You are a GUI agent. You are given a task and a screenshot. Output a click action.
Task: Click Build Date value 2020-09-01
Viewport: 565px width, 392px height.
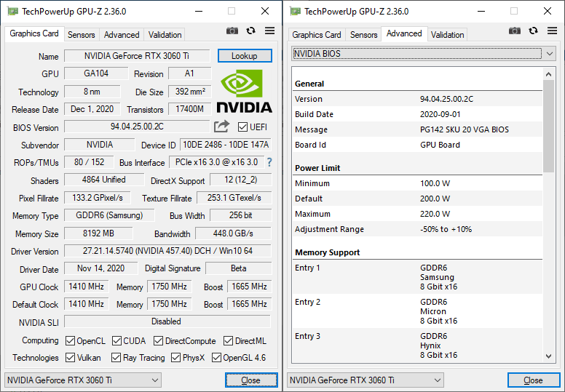click(440, 114)
